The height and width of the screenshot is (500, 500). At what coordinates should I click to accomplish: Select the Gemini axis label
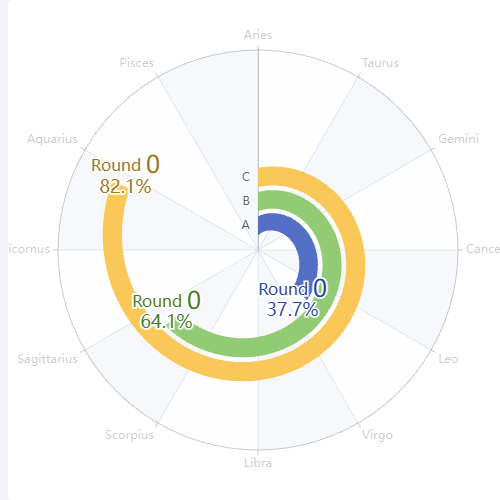(458, 139)
